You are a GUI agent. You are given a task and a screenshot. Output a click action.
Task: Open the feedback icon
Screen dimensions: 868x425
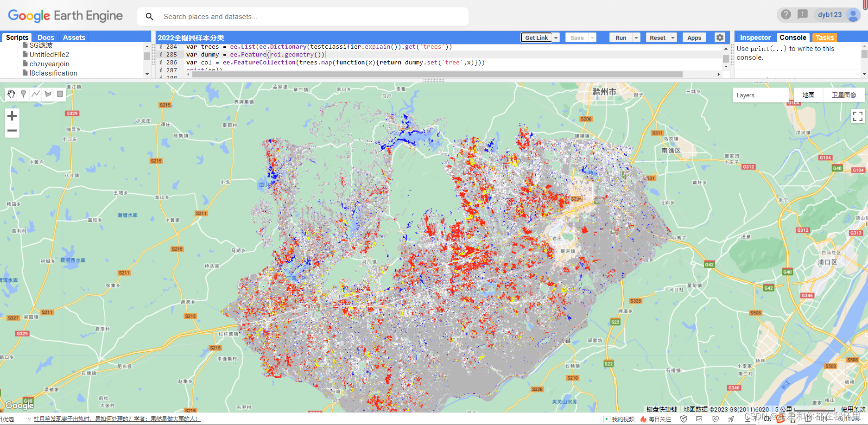pos(803,14)
